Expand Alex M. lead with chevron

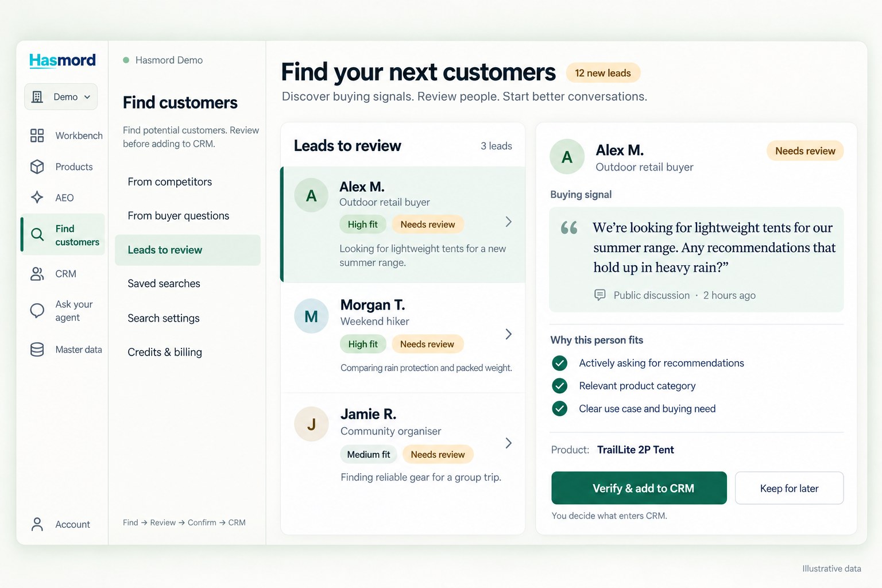tap(508, 222)
